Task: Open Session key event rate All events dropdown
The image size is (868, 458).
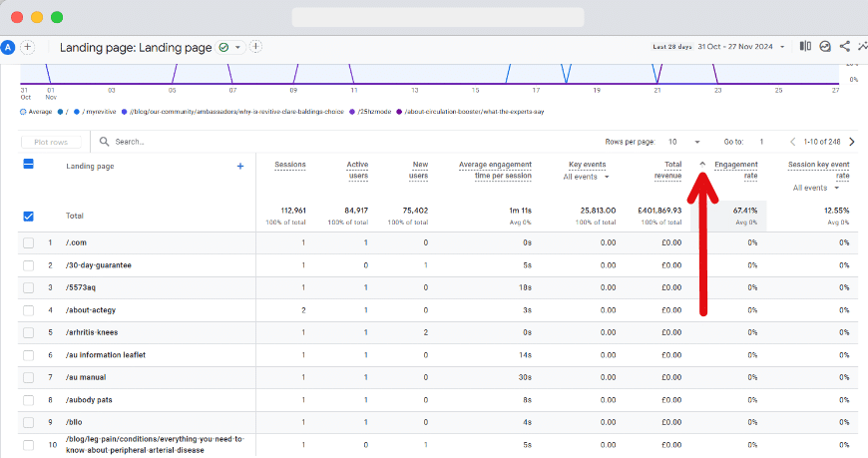Action: pos(816,188)
